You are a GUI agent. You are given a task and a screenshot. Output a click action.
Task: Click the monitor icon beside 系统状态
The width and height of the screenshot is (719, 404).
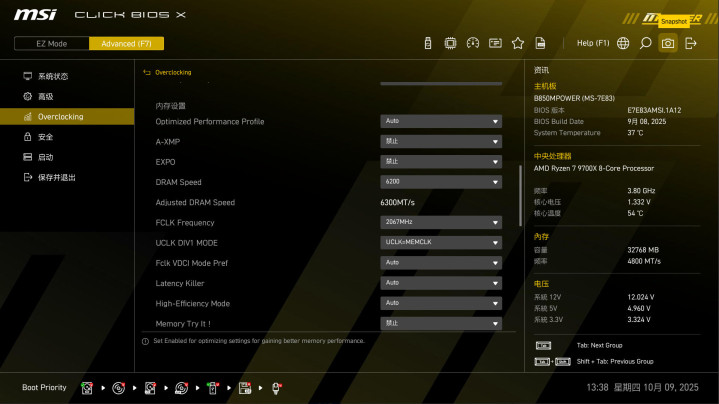(x=28, y=76)
